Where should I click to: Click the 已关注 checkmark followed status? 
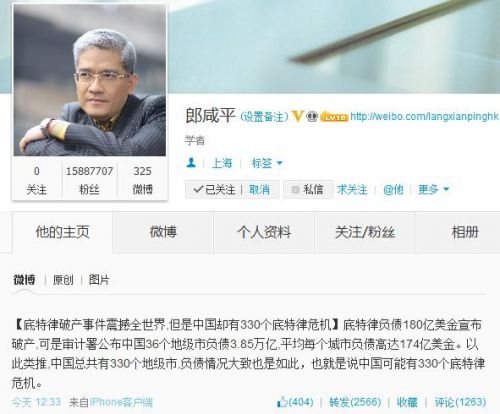[214, 189]
